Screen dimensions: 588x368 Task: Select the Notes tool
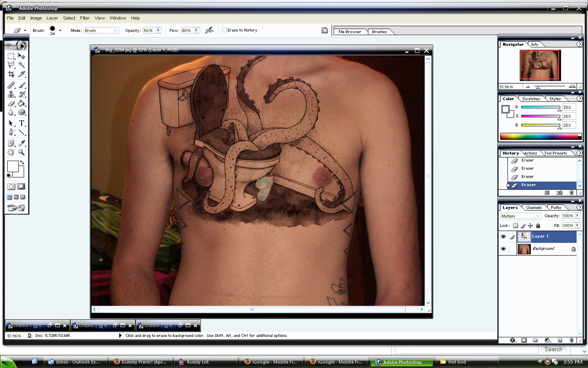[x=11, y=143]
